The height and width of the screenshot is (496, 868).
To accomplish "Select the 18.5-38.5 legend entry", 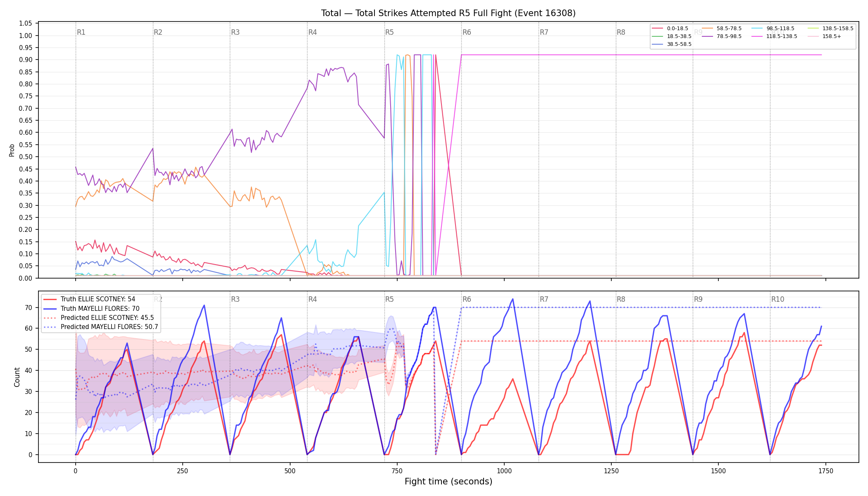I will (x=672, y=36).
